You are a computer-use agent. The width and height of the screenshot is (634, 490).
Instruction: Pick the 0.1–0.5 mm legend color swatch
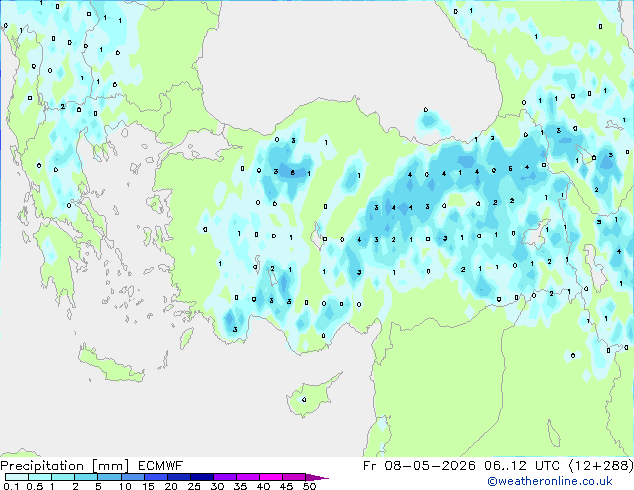click(17, 477)
